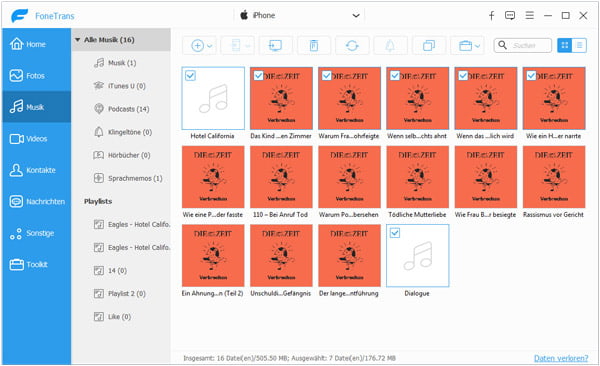Uncheck the Wenn das...lich wird checkbox

[x=463, y=75]
